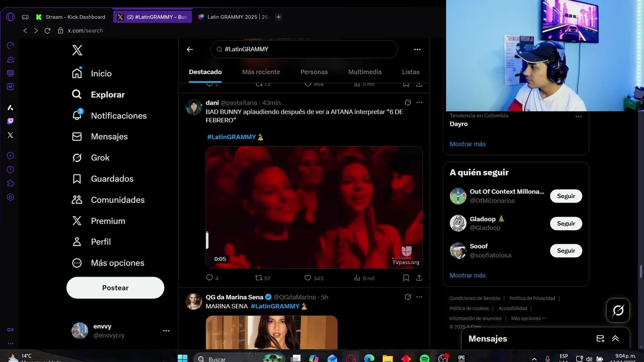Open Grok explain icon on dani's post
The image size is (644, 362).
coord(408,103)
